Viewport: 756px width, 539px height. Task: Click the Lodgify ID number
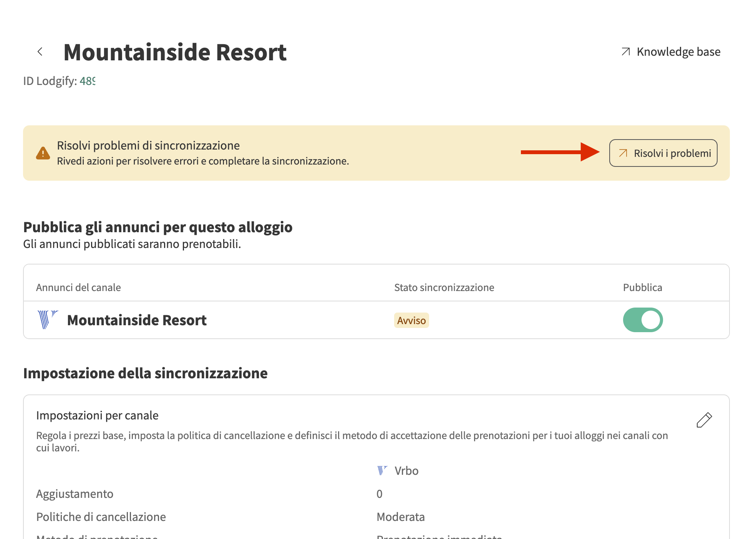coord(88,81)
